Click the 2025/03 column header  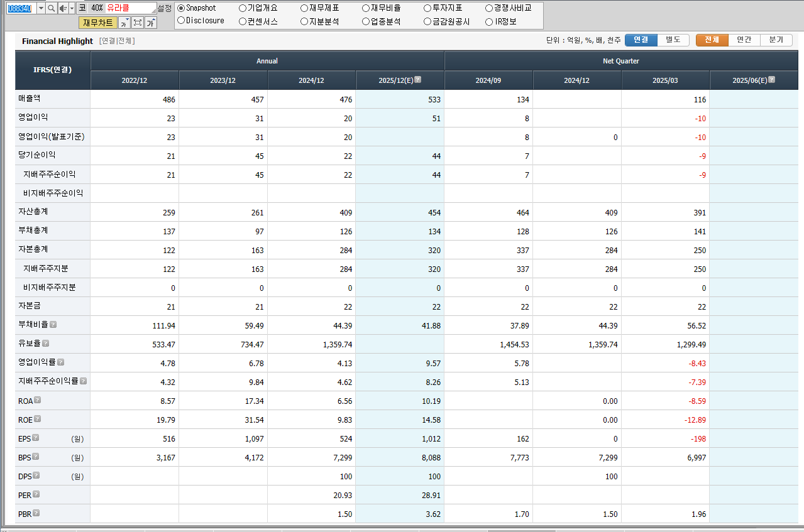pyautogui.click(x=665, y=80)
